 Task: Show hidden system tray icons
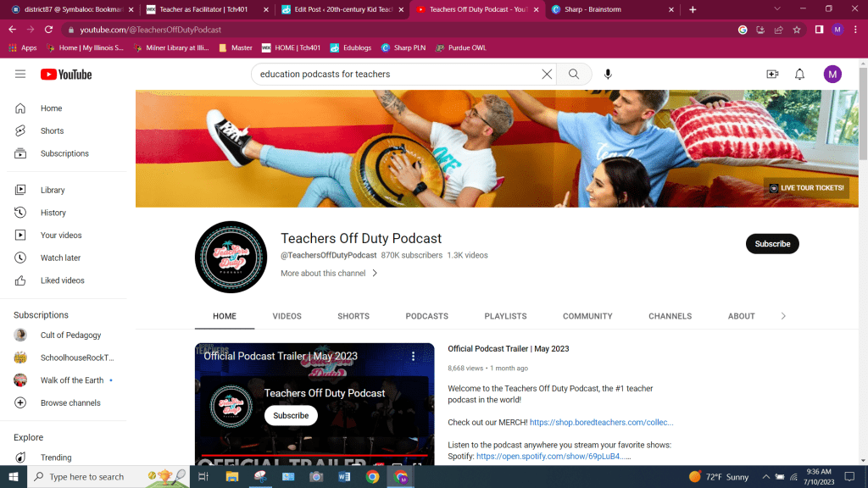point(765,477)
